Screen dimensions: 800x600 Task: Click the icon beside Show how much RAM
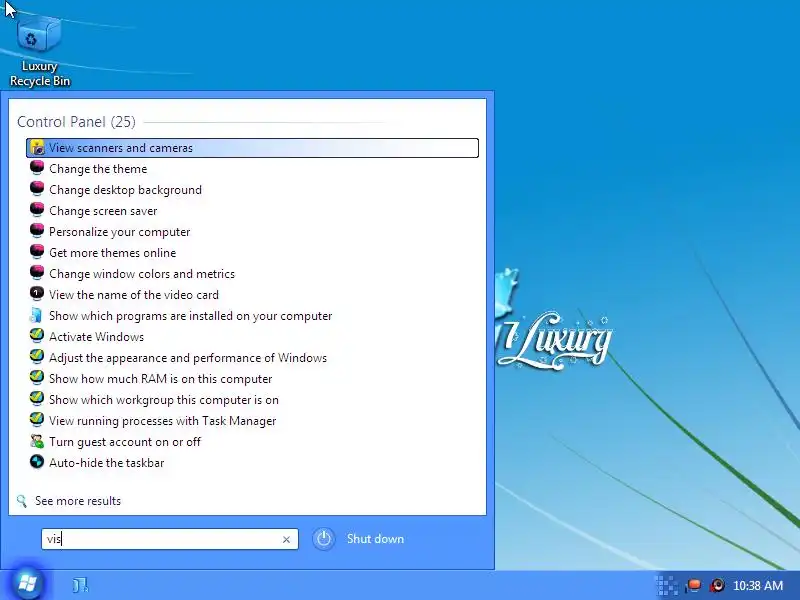click(37, 378)
